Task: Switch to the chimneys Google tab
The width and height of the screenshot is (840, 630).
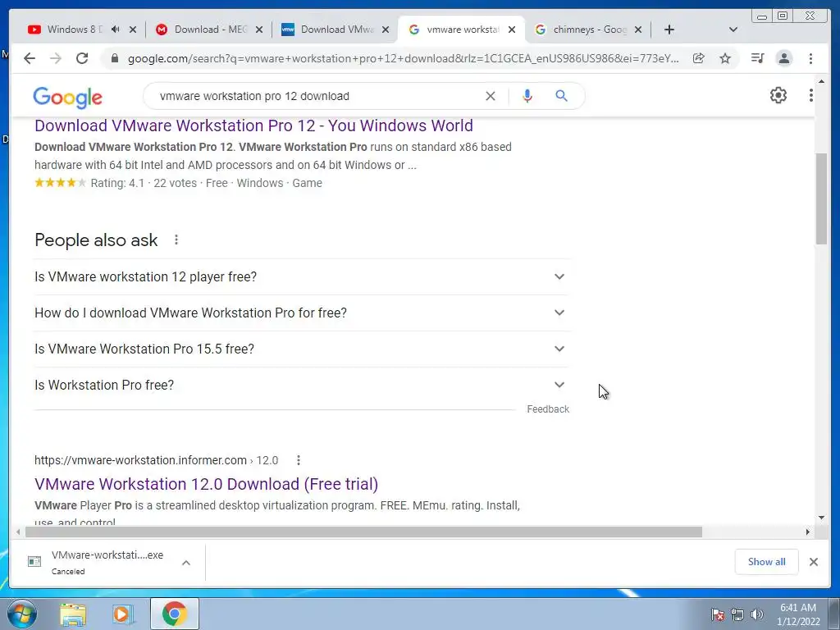Action: coord(588,30)
